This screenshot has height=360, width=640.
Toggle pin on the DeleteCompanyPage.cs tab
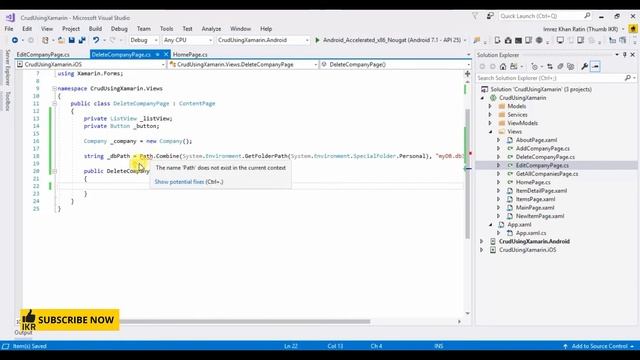tap(158, 54)
